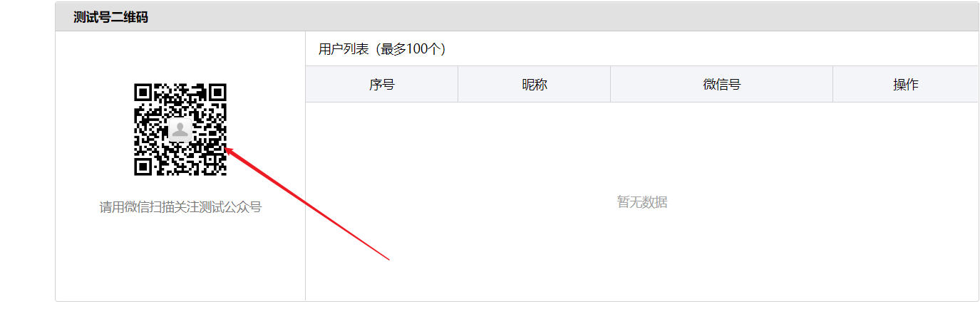This screenshot has height=331, width=980.
Task: Click the gray title bar right of 测试号二维码
Action: [x=563, y=17]
